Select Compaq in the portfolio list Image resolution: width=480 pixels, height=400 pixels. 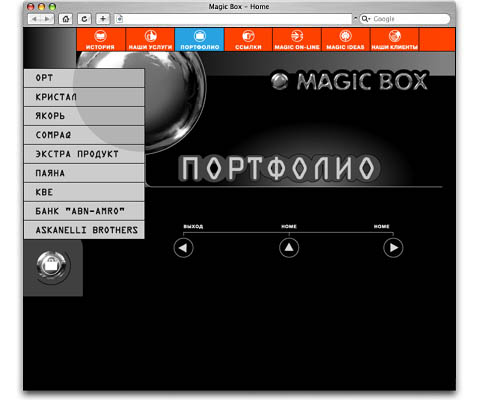tap(84, 135)
